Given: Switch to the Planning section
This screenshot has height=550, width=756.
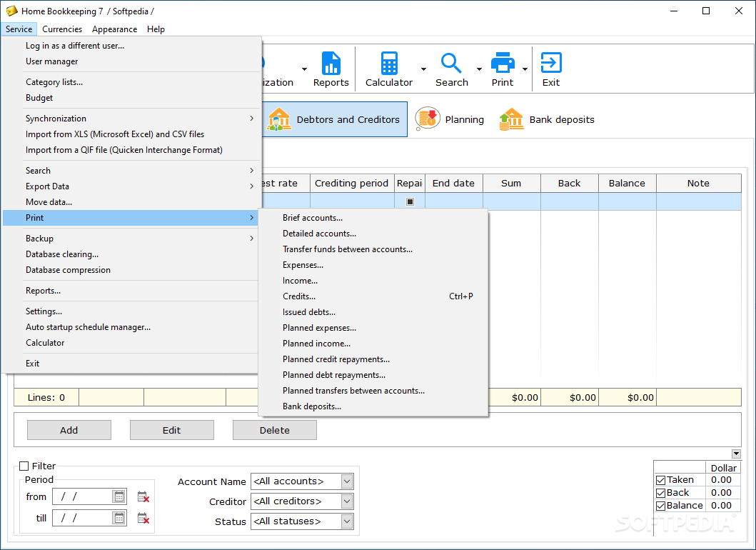Looking at the screenshot, I should click(449, 119).
